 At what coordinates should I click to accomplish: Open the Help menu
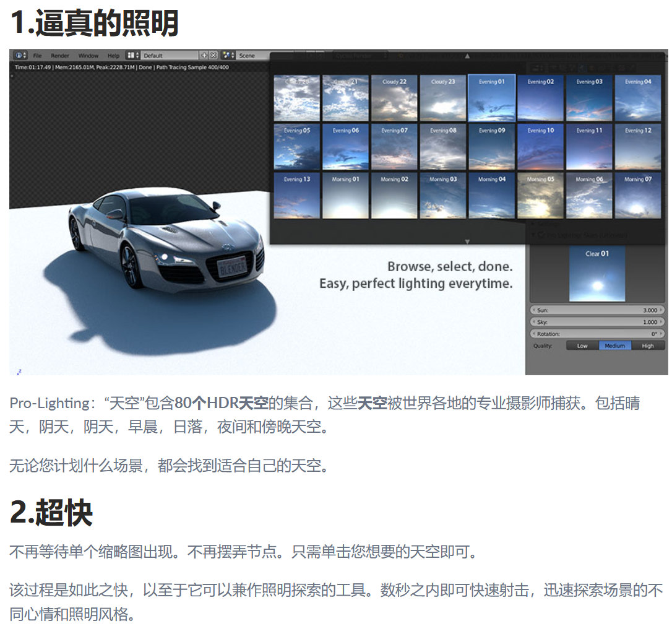click(x=114, y=56)
